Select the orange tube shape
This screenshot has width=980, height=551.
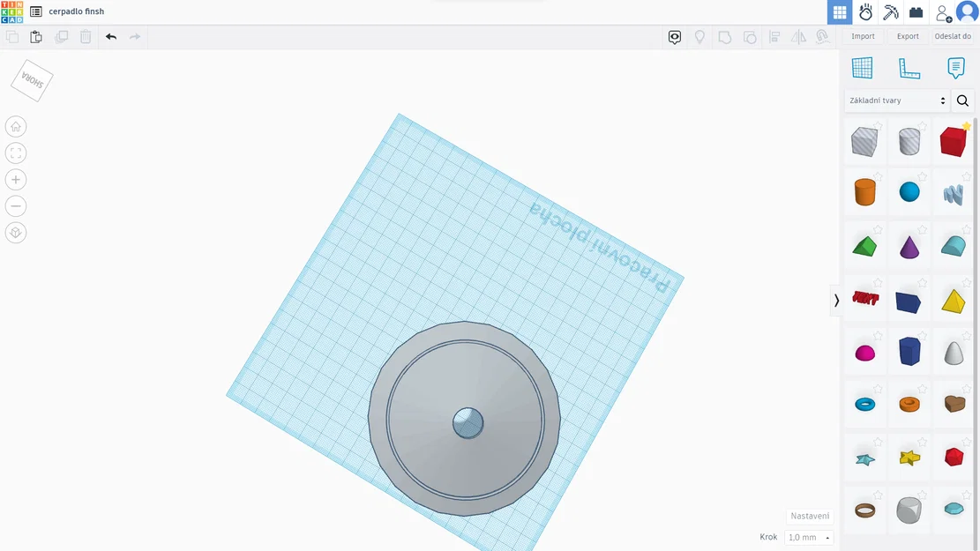(x=909, y=404)
